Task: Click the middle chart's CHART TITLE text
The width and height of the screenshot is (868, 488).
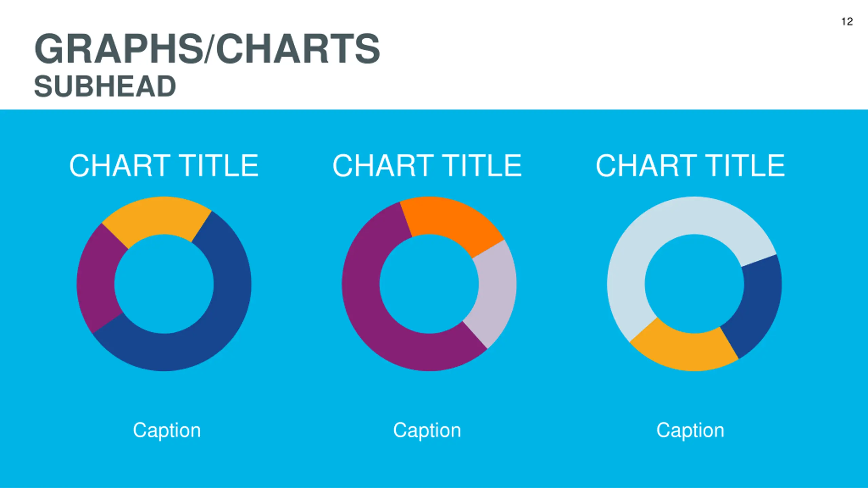Action: pyautogui.click(x=427, y=166)
